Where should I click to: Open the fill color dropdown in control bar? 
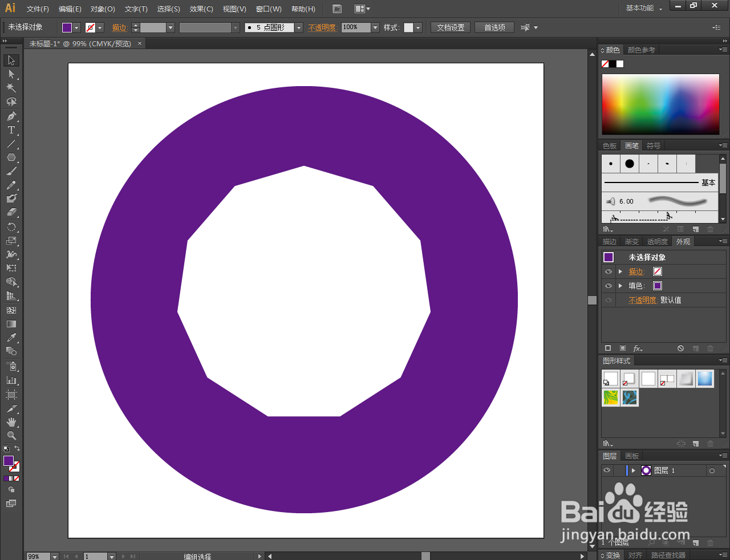click(77, 27)
